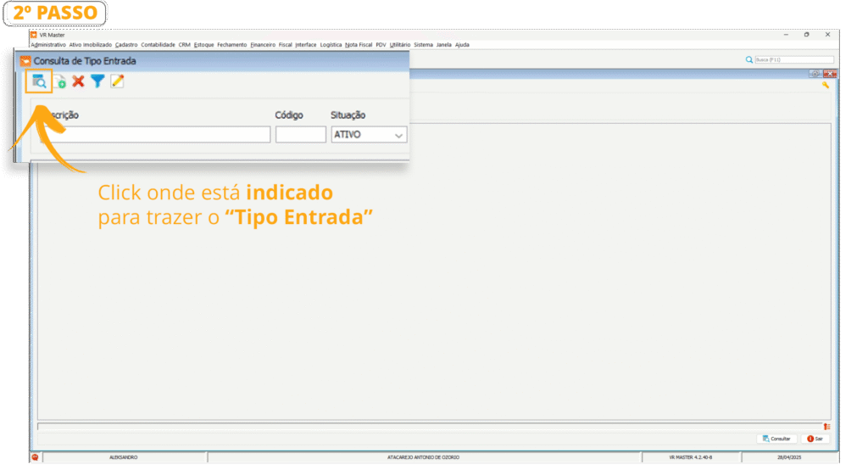
Task: Open the Ajuda menu
Action: pos(462,45)
